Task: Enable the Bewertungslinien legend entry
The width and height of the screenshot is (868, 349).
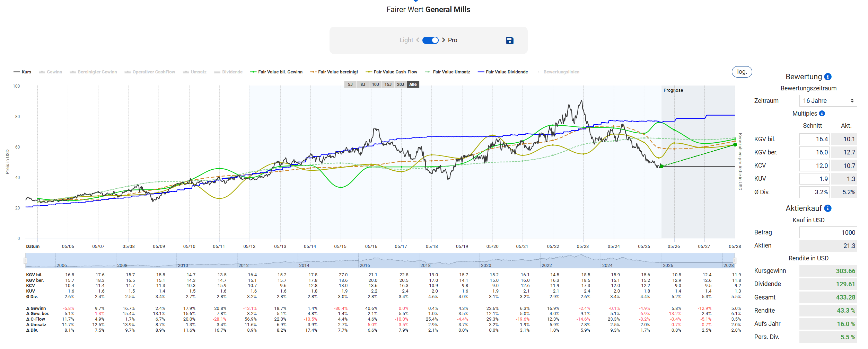Action: pos(558,72)
